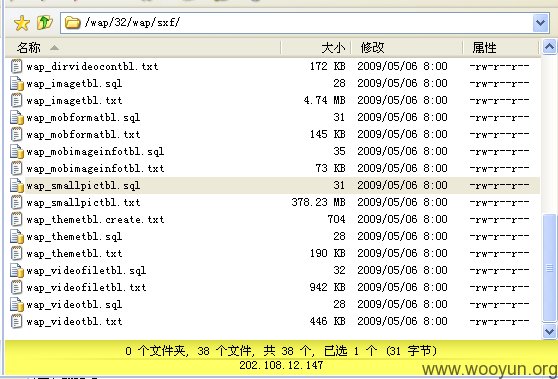558x379 pixels.
Task: Select file icon of wap_imagetbl.sql
Action: click(16, 84)
